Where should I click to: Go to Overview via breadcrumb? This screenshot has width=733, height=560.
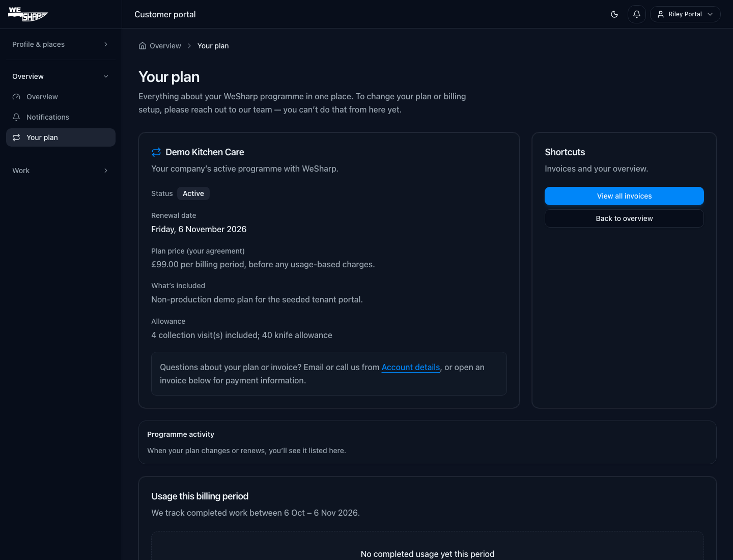[165, 46]
